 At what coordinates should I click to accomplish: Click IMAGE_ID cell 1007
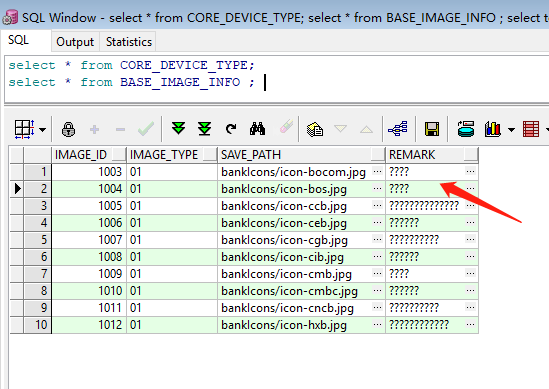(89, 240)
